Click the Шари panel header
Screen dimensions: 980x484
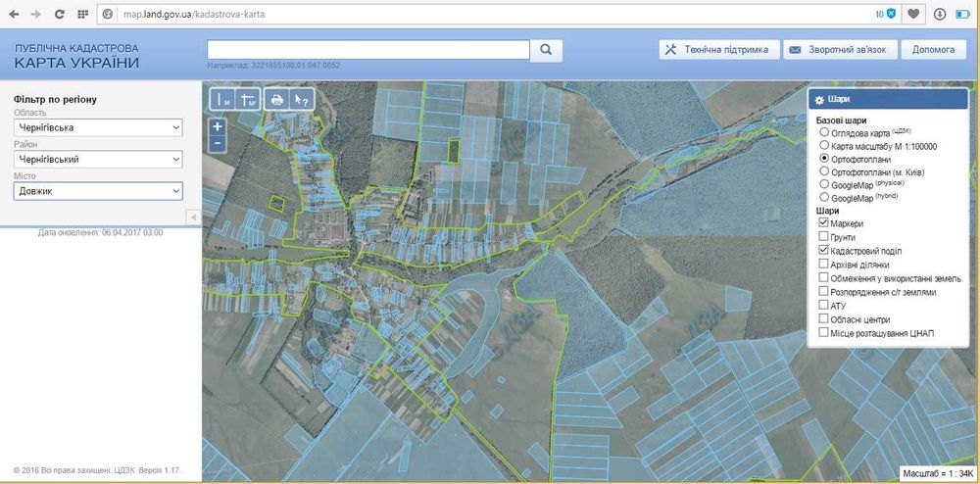coord(888,99)
